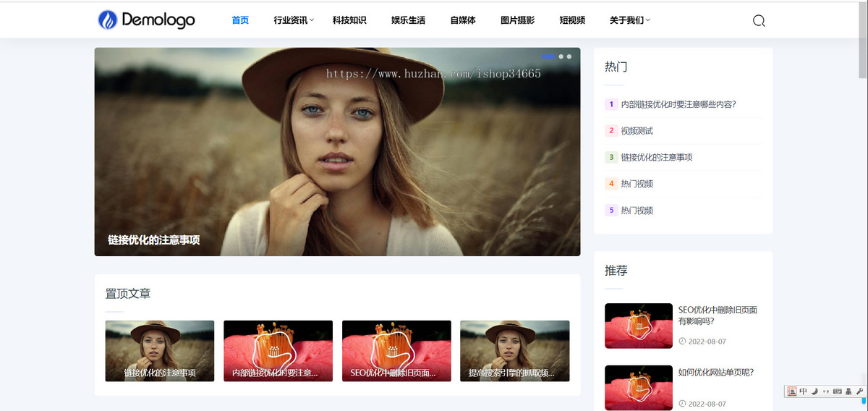Expand the chevron next to 关于我们
Image resolution: width=868 pixels, height=411 pixels.
(x=647, y=20)
